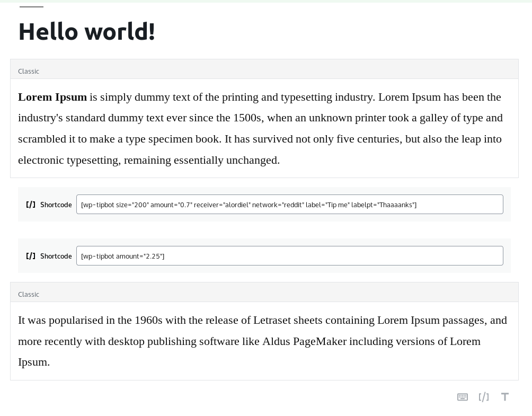Image resolution: width=532 pixels, height=416 pixels.
Task: Focus the shortcode field containing receiver="alordiel"
Action: (289, 205)
